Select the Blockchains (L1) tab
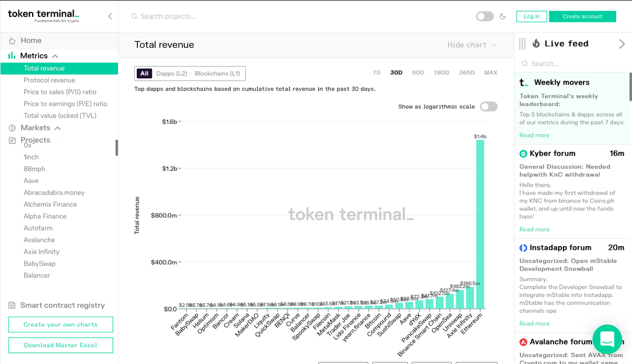This screenshot has width=632, height=364. click(218, 73)
